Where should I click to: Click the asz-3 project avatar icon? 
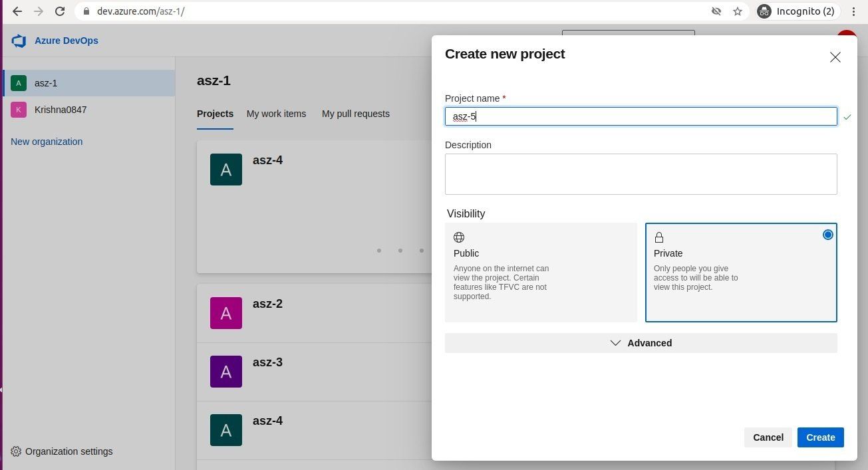coord(226,372)
